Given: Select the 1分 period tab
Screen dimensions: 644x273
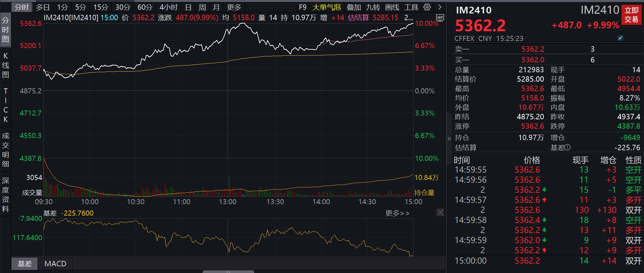Looking at the screenshot, I should [x=62, y=7].
